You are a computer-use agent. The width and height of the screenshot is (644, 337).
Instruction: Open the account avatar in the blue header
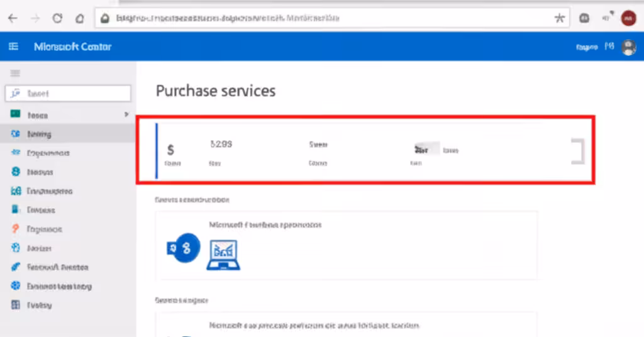[x=628, y=47]
